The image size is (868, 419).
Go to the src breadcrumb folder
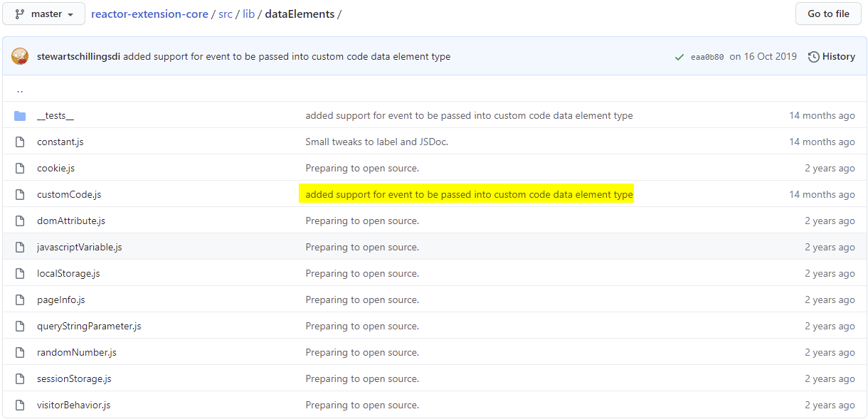[226, 14]
